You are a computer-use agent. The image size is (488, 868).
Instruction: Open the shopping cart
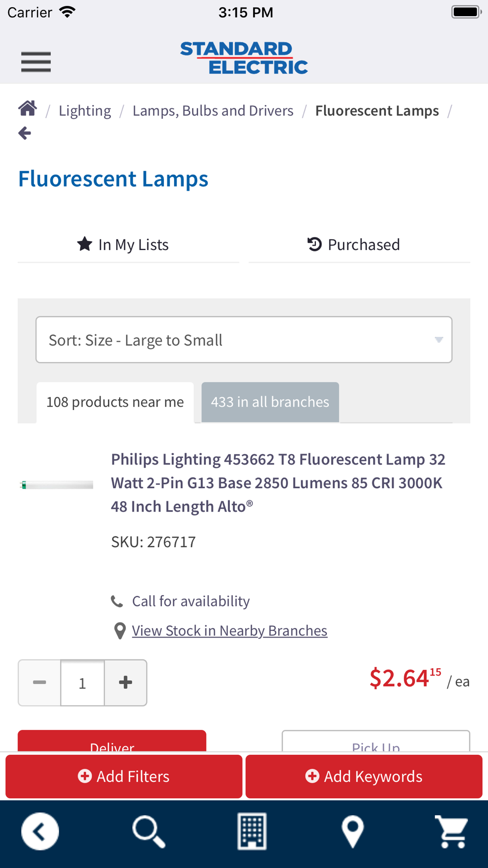tap(452, 831)
